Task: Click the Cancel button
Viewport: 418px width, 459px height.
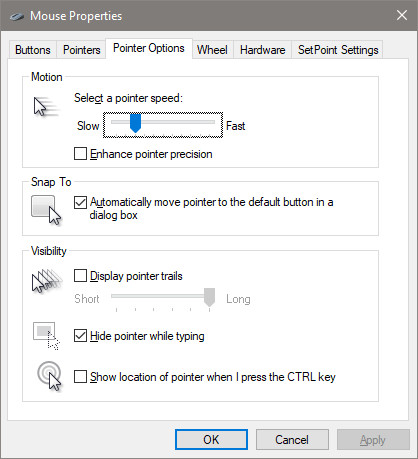Action: pos(292,440)
